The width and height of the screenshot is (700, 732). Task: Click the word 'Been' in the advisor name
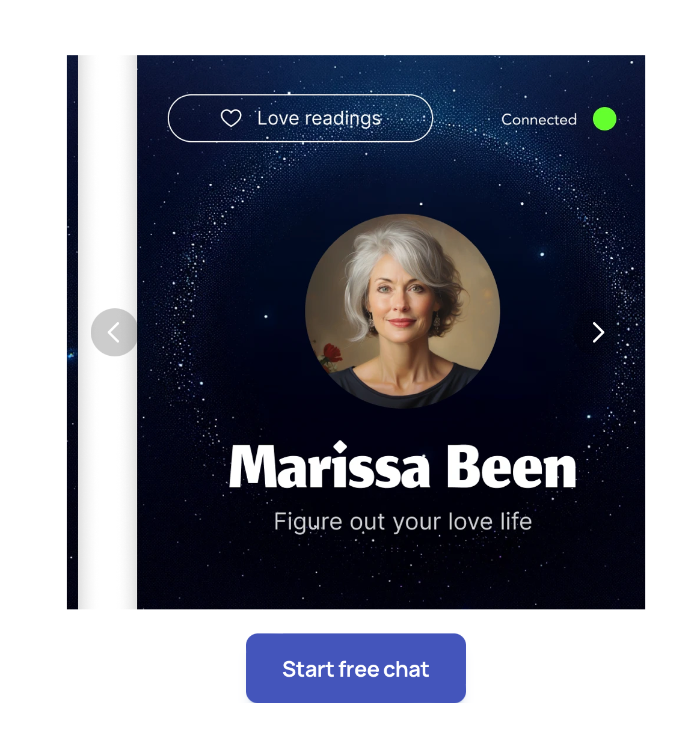(x=512, y=467)
